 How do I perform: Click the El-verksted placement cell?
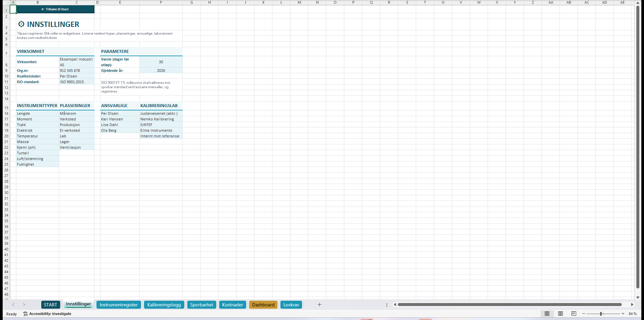tap(77, 130)
